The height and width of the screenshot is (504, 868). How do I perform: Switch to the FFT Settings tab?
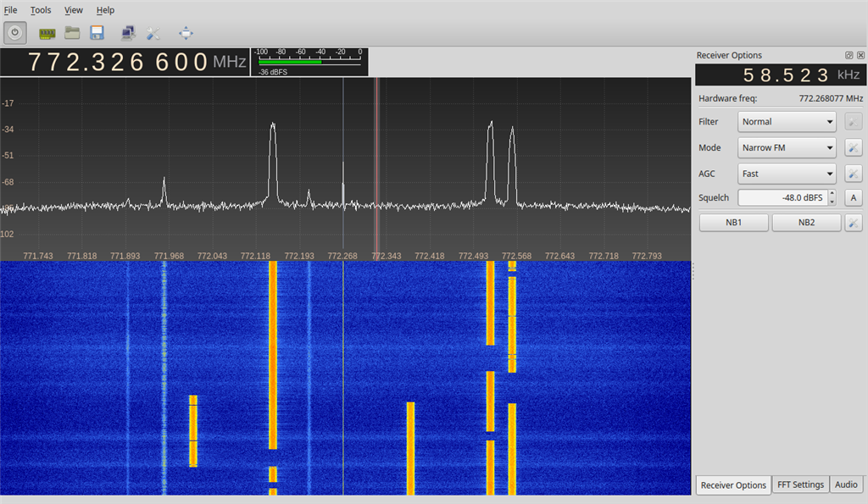pos(800,485)
